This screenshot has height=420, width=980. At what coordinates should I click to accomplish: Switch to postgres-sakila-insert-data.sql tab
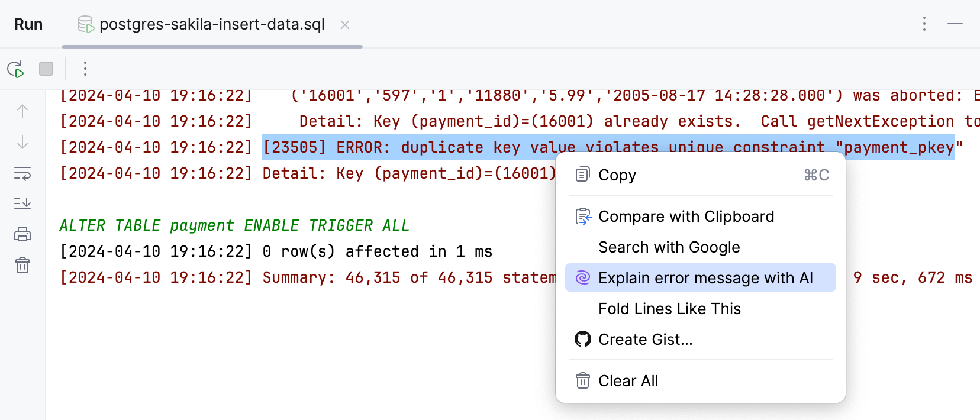[x=211, y=24]
